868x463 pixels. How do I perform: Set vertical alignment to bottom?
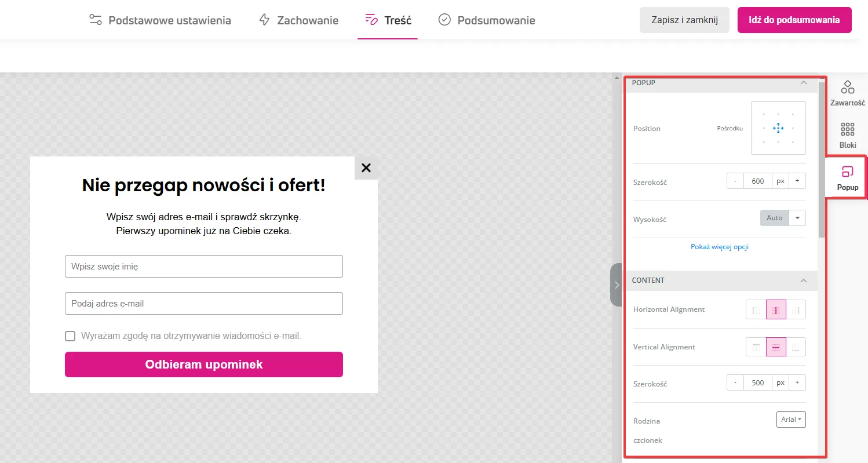[x=796, y=347]
